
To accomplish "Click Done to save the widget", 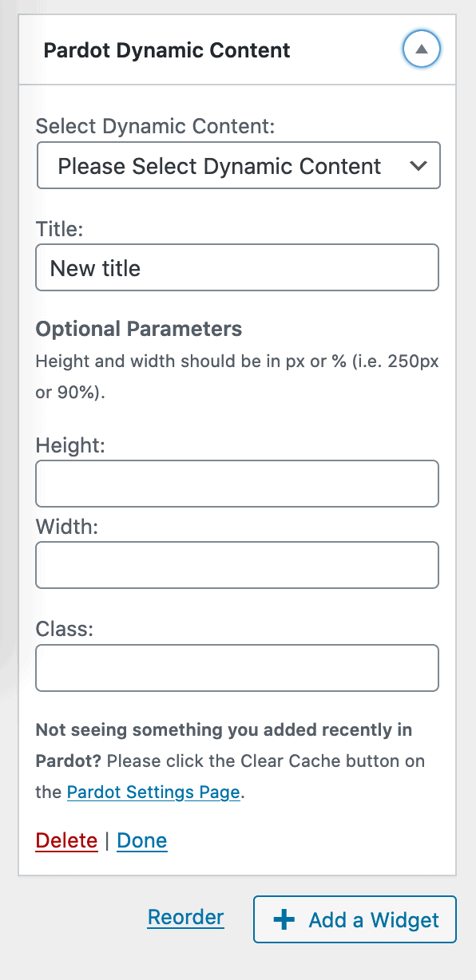I will tap(141, 840).
